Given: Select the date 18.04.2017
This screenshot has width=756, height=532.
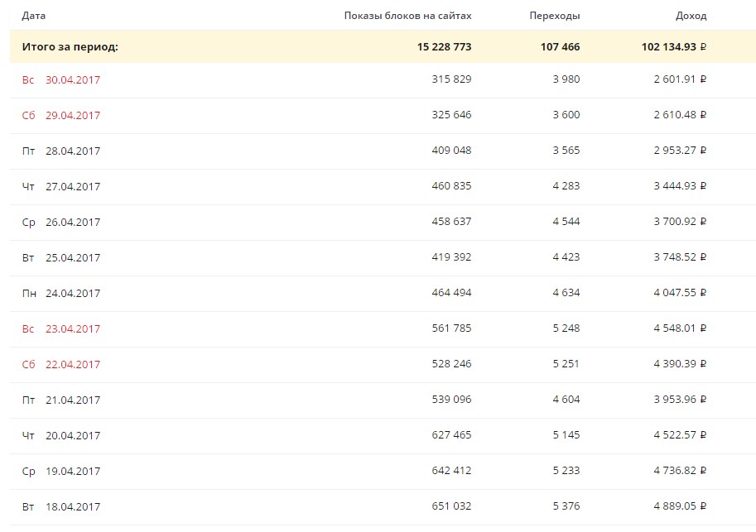Looking at the screenshot, I should pyautogui.click(x=73, y=508).
